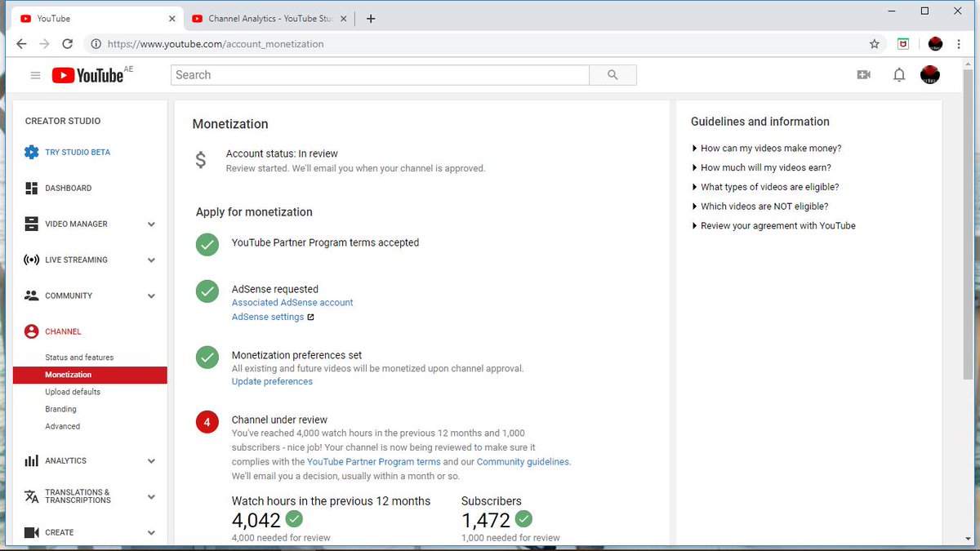Click the Community people icon
980x551 pixels.
click(x=31, y=295)
